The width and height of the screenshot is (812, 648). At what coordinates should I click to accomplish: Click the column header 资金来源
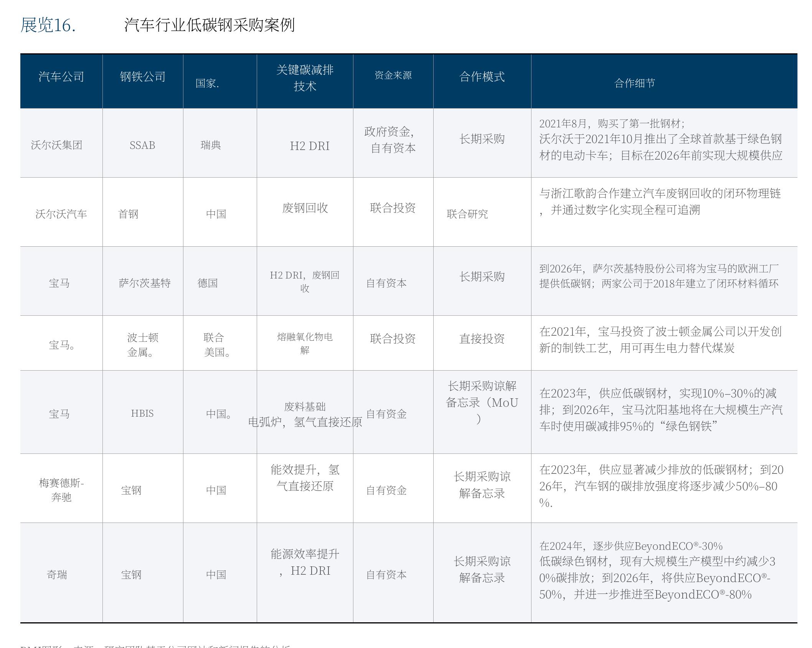(393, 75)
